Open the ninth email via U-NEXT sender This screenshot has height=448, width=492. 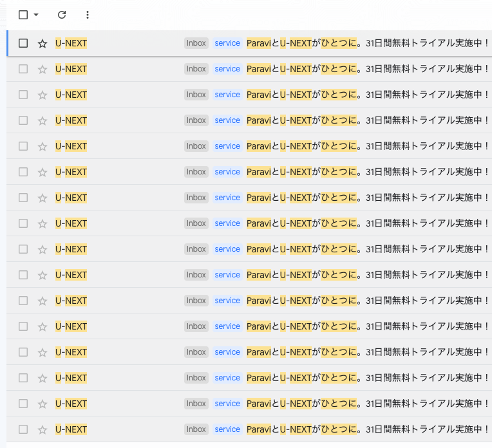pyautogui.click(x=71, y=249)
